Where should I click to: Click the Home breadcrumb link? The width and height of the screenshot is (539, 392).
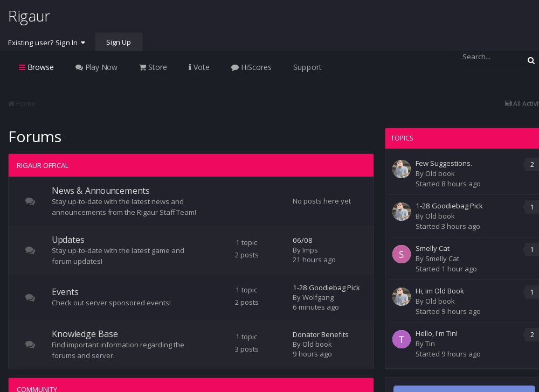click(x=22, y=103)
